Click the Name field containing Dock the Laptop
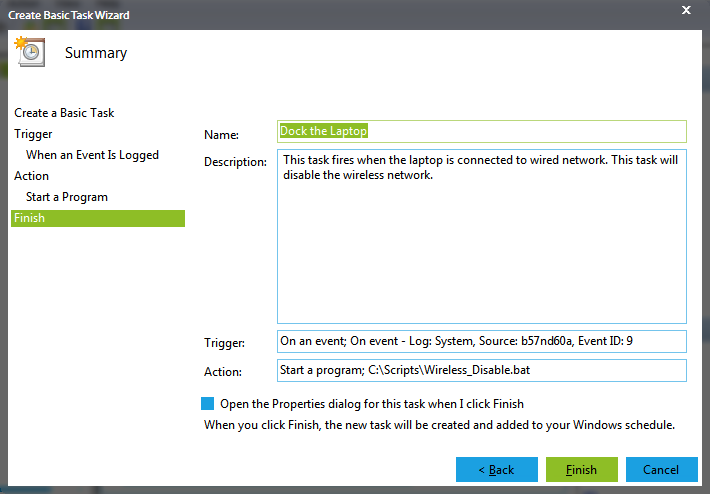This screenshot has height=494, width=710. [482, 131]
